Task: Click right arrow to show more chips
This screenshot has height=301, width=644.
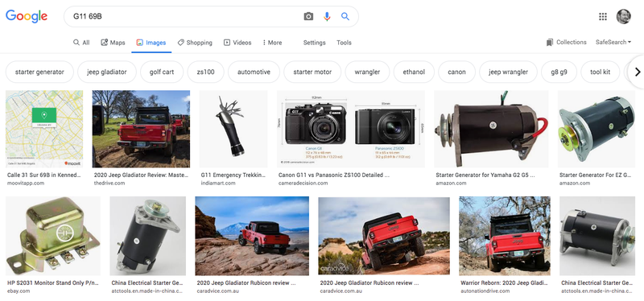Action: 638,72
